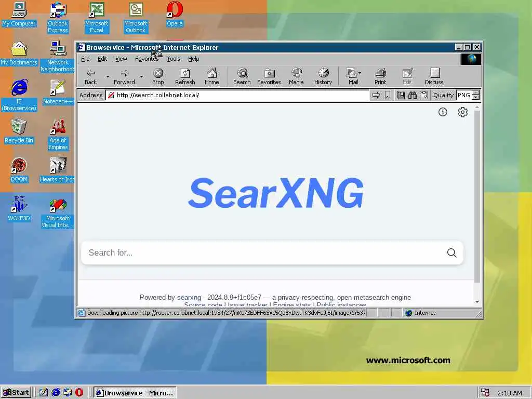Select the Hearts of Iron desktop icon
Image resolution: width=532 pixels, height=399 pixels.
pyautogui.click(x=58, y=170)
